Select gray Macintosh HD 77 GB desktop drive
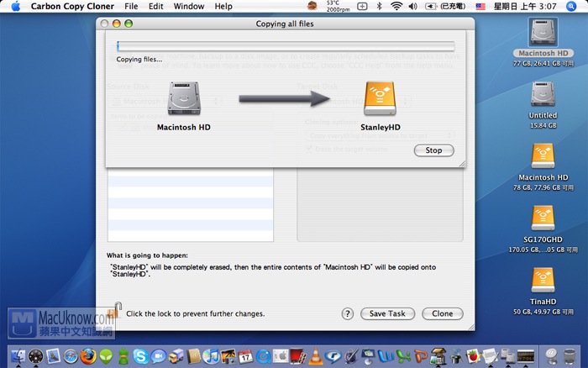Image resolution: width=588 pixels, height=368 pixels. 543,32
